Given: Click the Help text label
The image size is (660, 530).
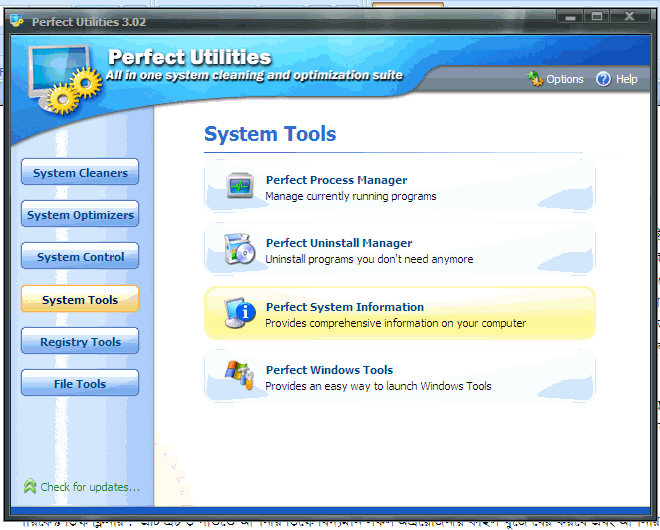Looking at the screenshot, I should coord(626,79).
